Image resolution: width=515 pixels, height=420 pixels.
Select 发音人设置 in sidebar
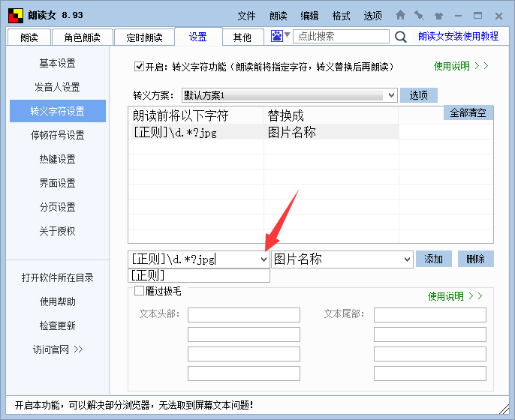[58, 87]
